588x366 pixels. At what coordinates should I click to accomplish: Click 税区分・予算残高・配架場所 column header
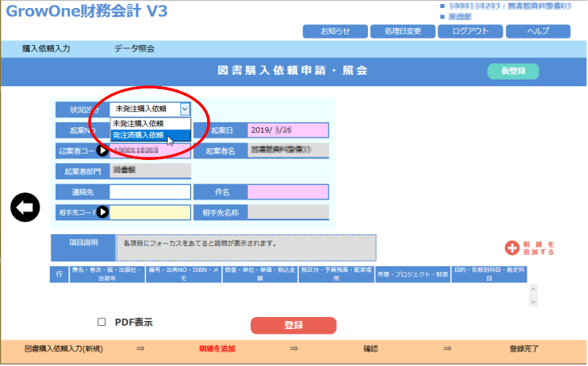pos(337,274)
